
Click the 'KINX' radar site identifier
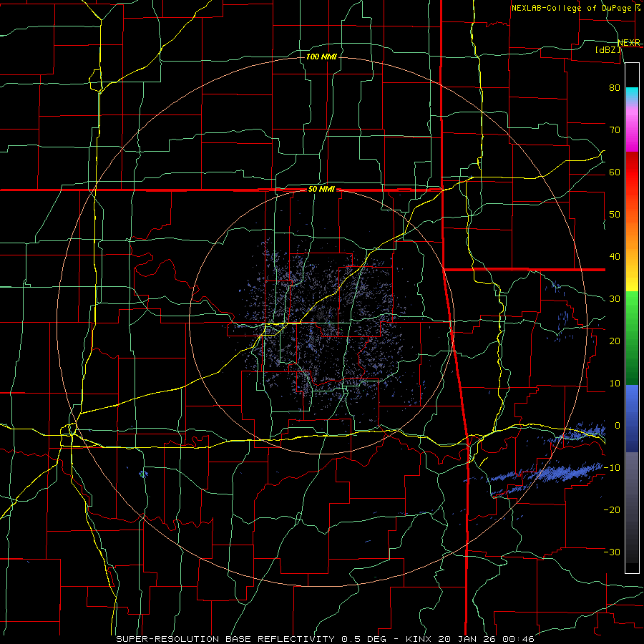click(x=419, y=639)
